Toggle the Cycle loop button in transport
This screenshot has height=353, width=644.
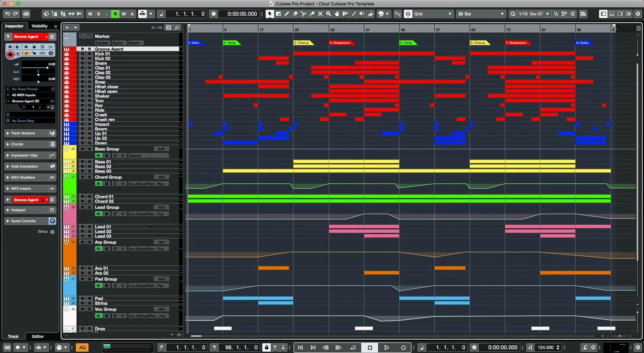point(353,347)
